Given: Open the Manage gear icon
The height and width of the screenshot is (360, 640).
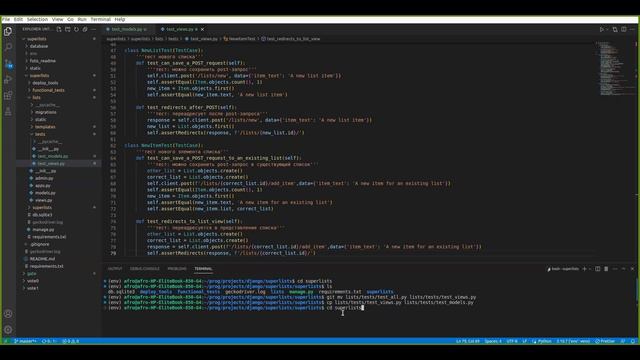Looking at the screenshot, I should 8,329.
